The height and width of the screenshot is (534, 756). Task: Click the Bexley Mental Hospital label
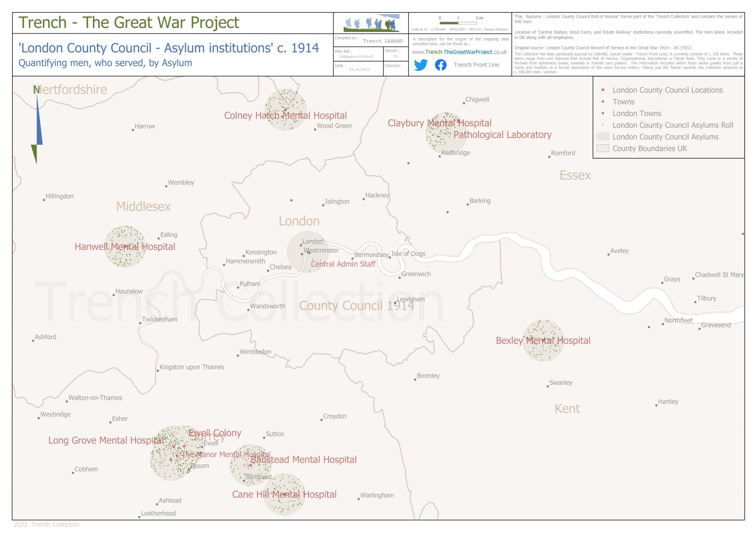[x=543, y=340]
